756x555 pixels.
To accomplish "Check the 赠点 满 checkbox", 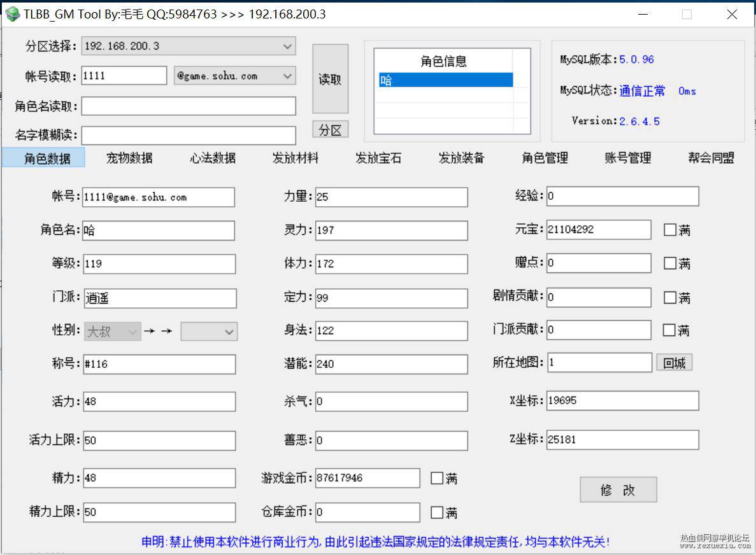I will coord(669,263).
